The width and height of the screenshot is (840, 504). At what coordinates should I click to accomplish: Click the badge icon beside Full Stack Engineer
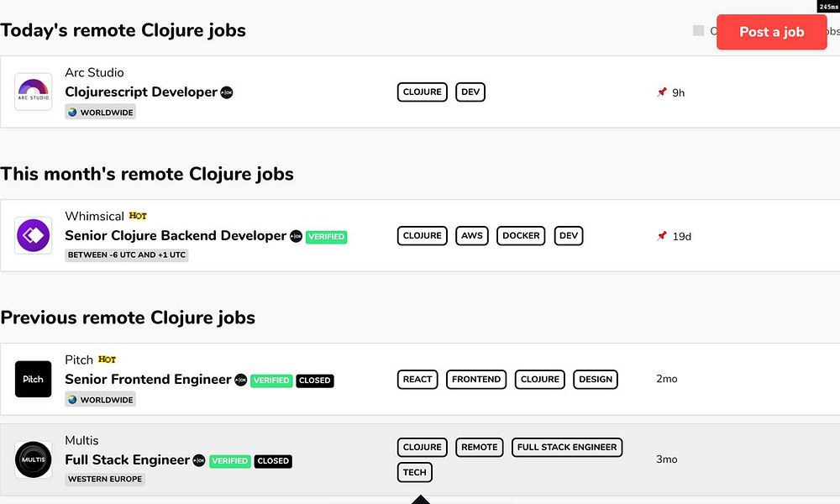coord(199,460)
